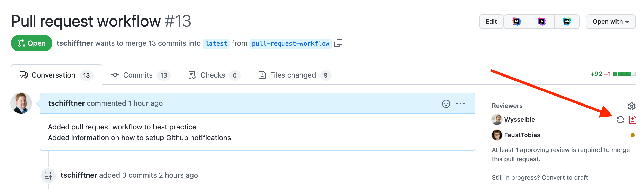Open pull request in IntelliJ IDEA

tap(517, 22)
